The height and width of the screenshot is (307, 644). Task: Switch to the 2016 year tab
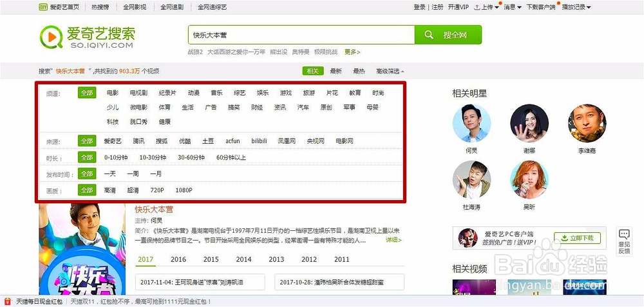(x=178, y=260)
